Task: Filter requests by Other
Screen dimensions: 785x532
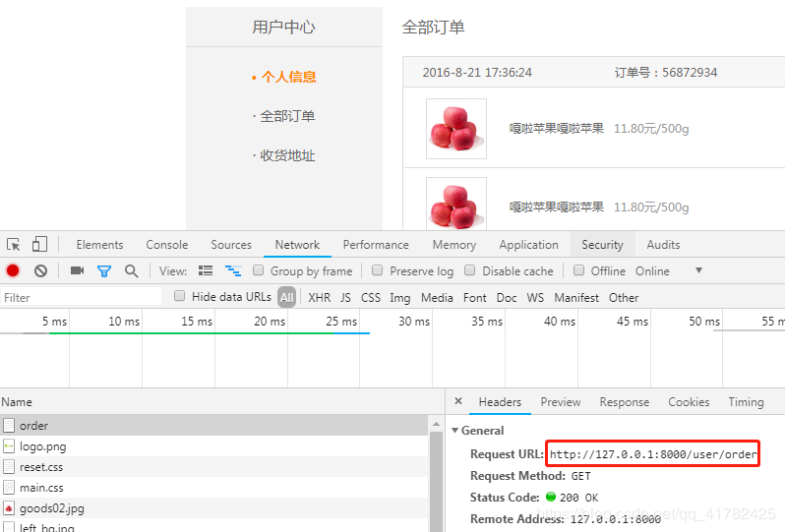Action: tap(624, 297)
